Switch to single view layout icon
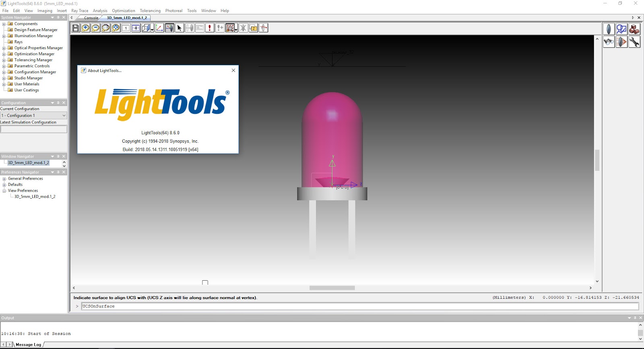The height and width of the screenshot is (349, 644). click(126, 28)
